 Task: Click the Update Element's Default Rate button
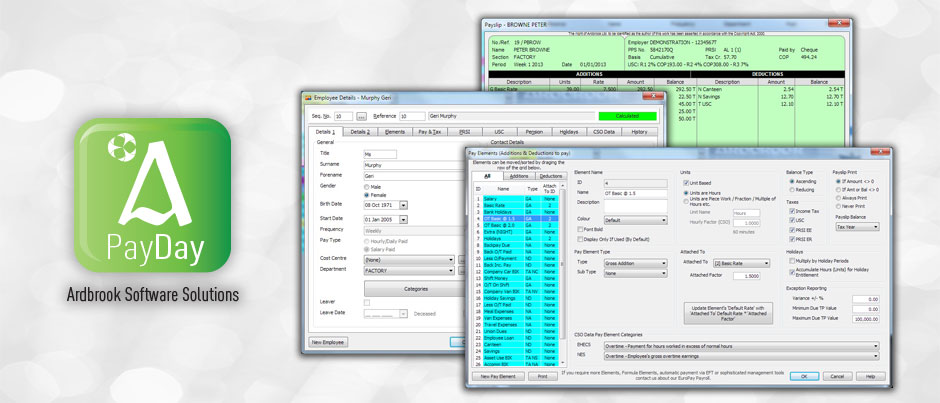[x=728, y=313]
